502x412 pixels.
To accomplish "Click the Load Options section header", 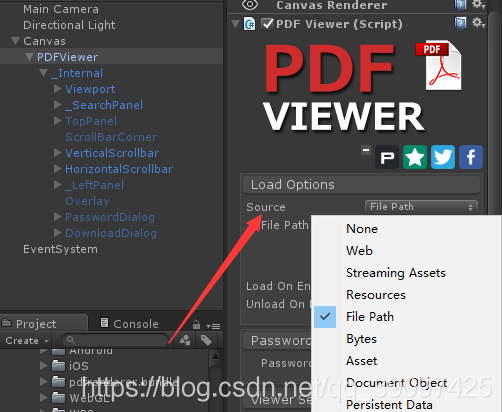I will pyautogui.click(x=361, y=184).
